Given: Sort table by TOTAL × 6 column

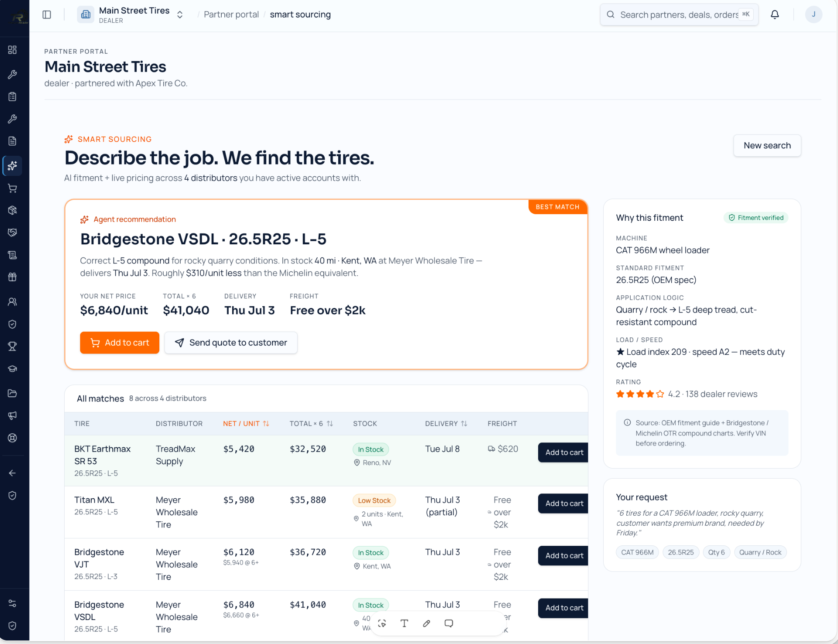Looking at the screenshot, I should click(x=311, y=424).
